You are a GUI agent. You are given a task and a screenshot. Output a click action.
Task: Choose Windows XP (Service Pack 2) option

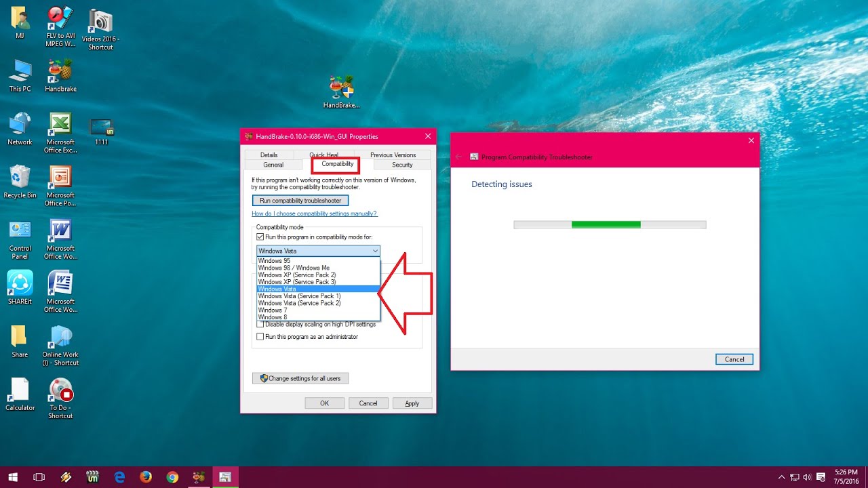(x=318, y=275)
